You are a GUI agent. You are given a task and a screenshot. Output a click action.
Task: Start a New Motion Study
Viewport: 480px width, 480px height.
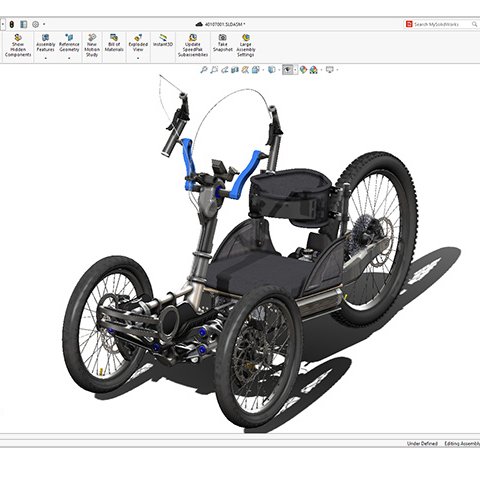coord(92,46)
